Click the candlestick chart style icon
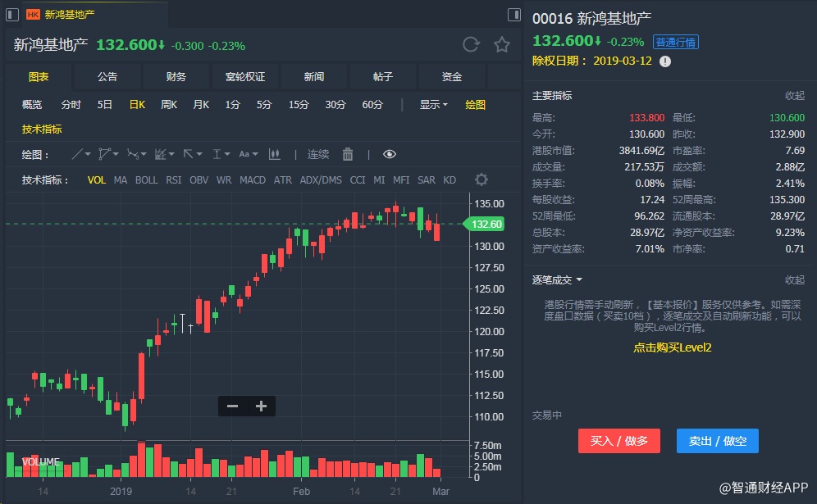The width and height of the screenshot is (817, 504). (x=275, y=154)
